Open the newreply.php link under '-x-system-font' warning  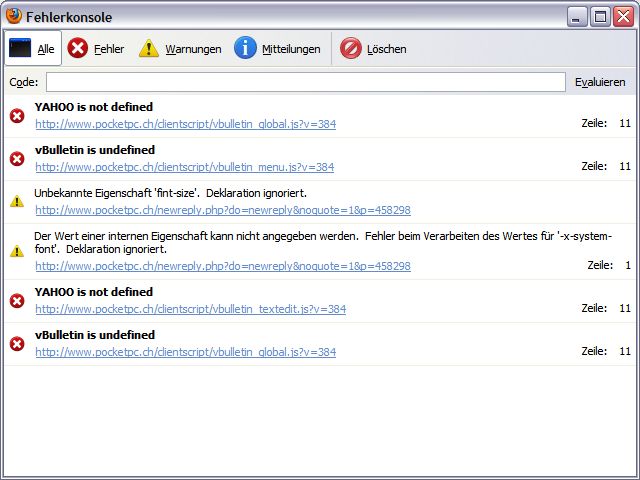(223, 266)
